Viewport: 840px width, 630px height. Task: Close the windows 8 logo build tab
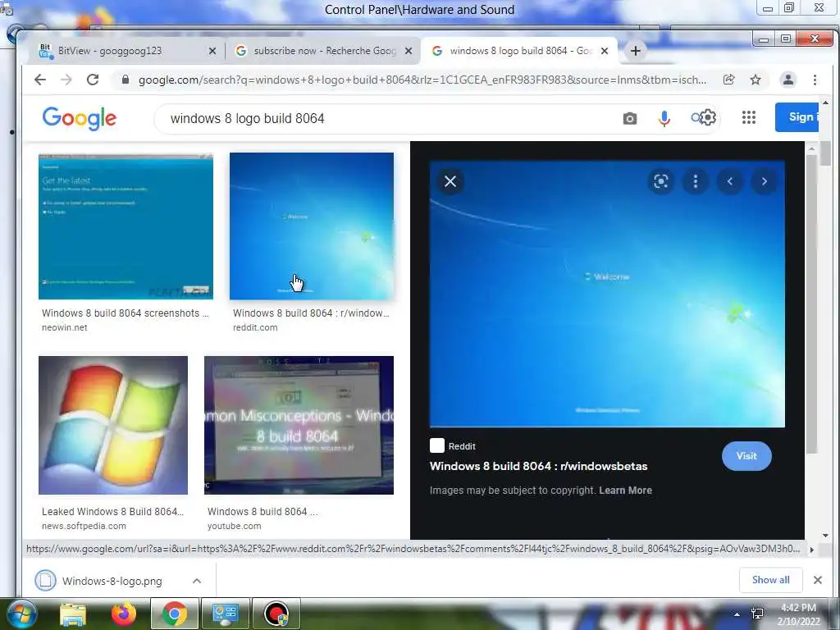(x=605, y=51)
